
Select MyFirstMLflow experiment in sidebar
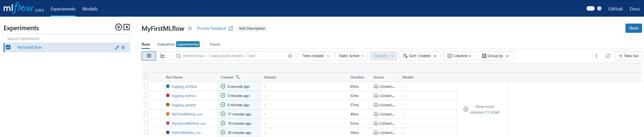29,47
